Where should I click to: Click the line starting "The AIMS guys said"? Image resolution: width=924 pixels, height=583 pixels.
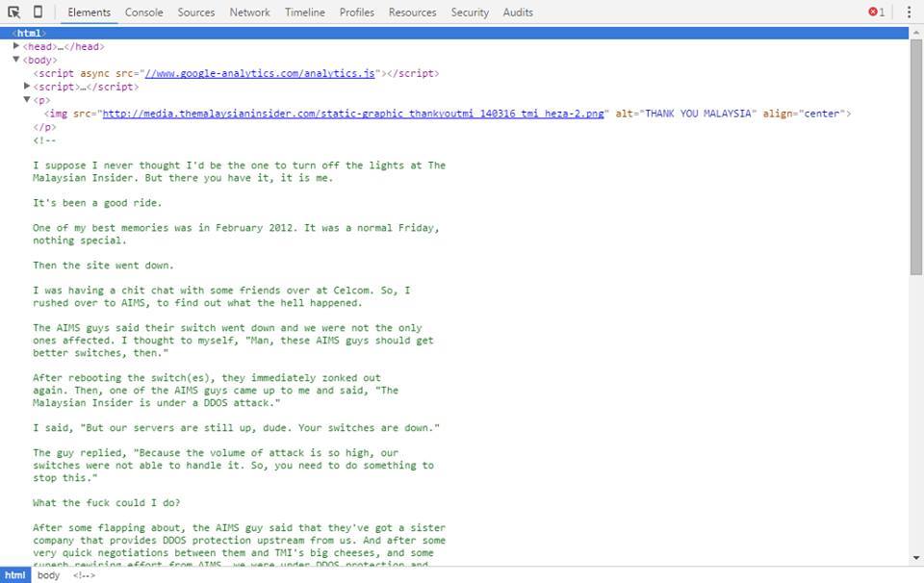coord(227,327)
